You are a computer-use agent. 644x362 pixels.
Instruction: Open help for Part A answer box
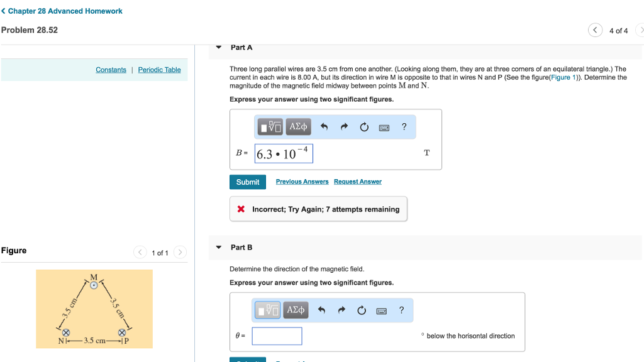(404, 127)
